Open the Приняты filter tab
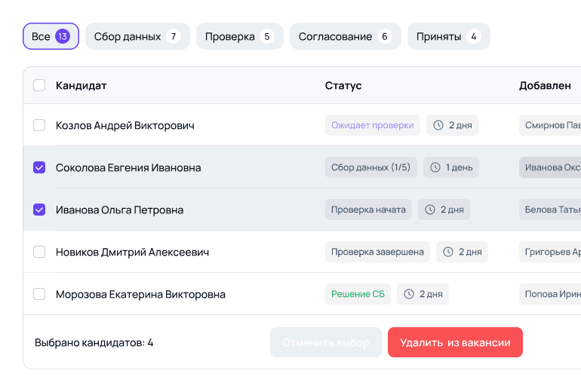The height and width of the screenshot is (392, 581). 449,36
